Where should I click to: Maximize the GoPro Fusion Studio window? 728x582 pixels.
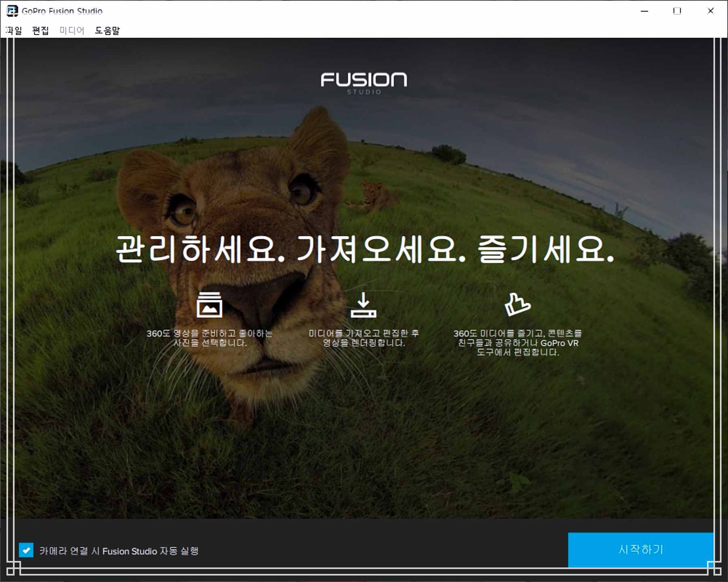pyautogui.click(x=677, y=11)
